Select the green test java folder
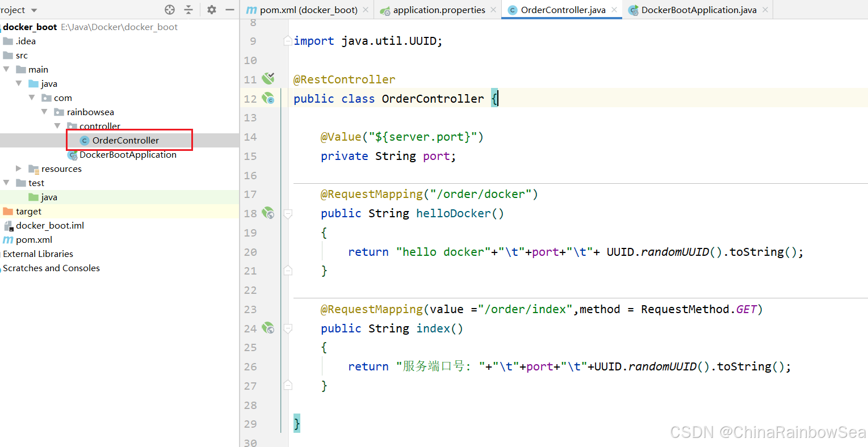The height and width of the screenshot is (447, 868). click(49, 197)
